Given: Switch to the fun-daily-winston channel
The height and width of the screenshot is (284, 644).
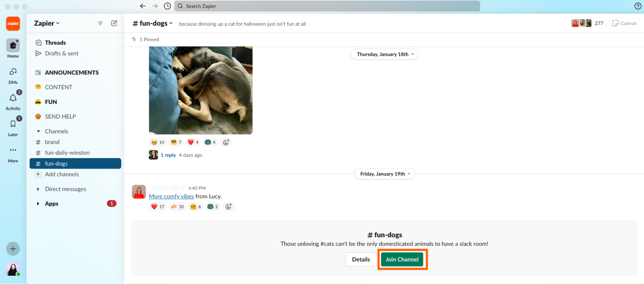Looking at the screenshot, I should [75, 153].
